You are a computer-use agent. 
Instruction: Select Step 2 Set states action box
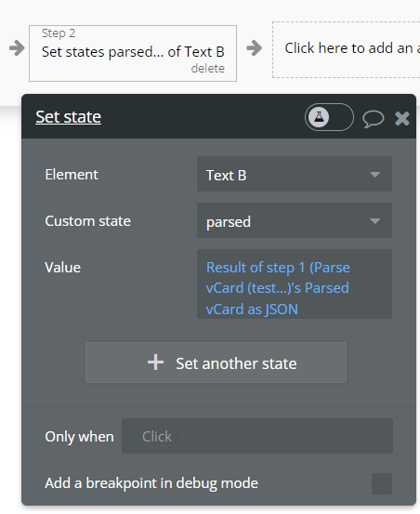pyautogui.click(x=133, y=53)
